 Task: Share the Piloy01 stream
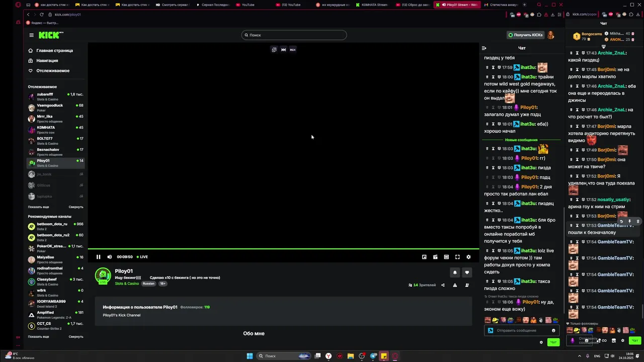[443, 285]
